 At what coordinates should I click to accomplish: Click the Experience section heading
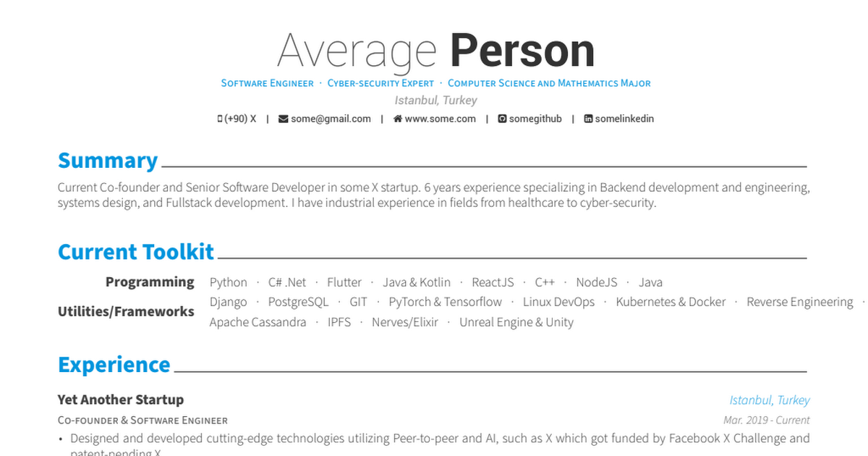coord(114,365)
